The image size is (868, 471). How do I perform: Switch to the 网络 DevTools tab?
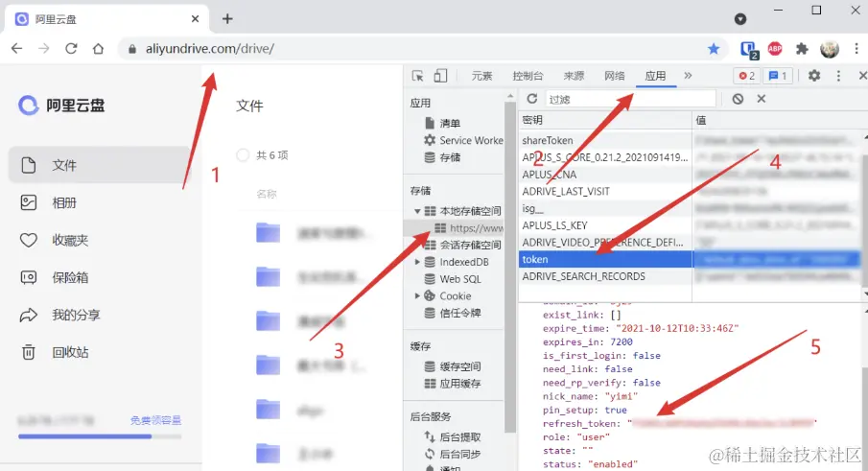click(x=615, y=76)
